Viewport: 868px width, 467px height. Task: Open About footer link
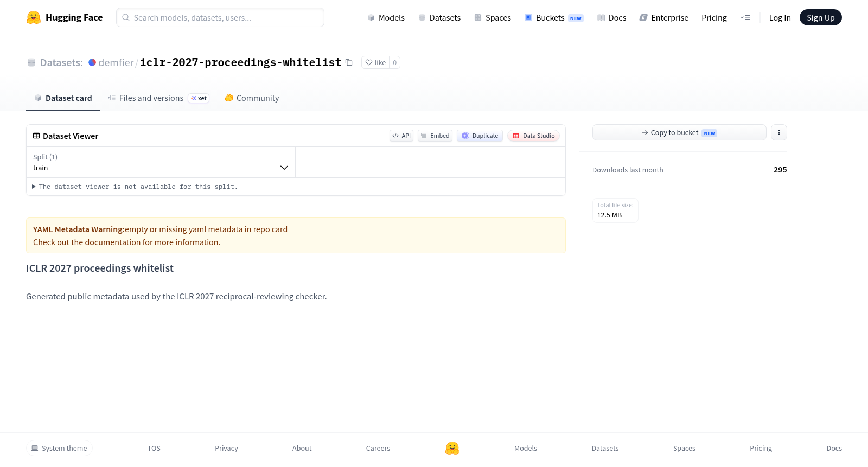(302, 448)
